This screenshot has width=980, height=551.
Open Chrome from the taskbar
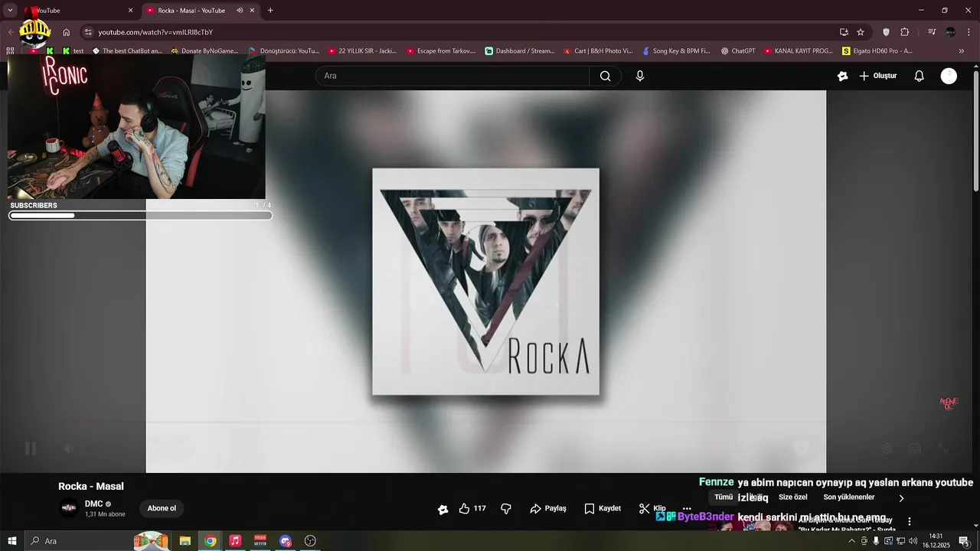[210, 541]
